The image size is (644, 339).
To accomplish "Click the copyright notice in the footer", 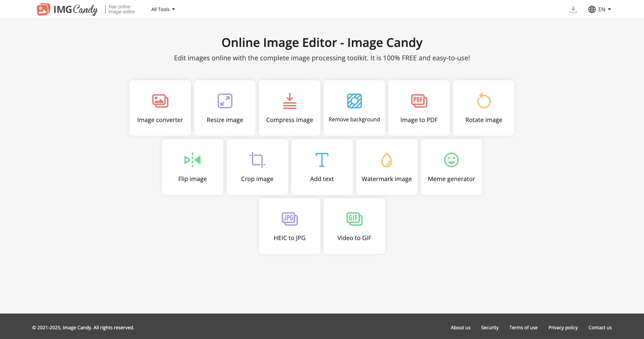I will click(83, 328).
